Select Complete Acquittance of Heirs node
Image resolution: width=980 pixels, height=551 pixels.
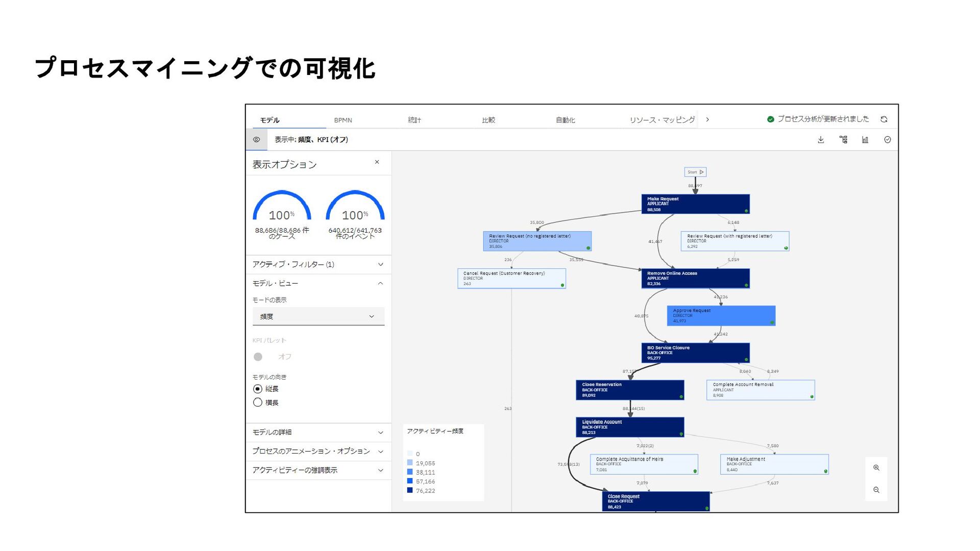644,465
